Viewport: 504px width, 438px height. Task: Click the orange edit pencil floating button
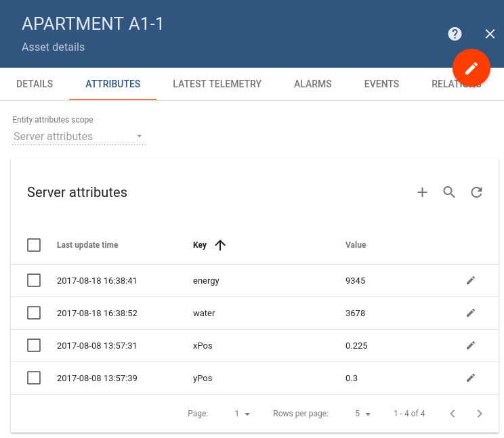coord(471,68)
